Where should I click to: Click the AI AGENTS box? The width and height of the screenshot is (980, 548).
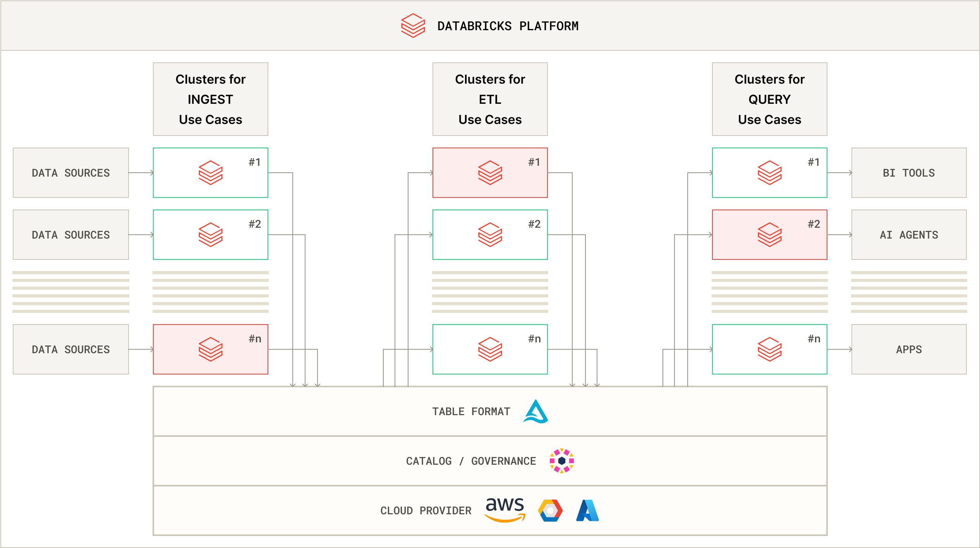pyautogui.click(x=909, y=235)
